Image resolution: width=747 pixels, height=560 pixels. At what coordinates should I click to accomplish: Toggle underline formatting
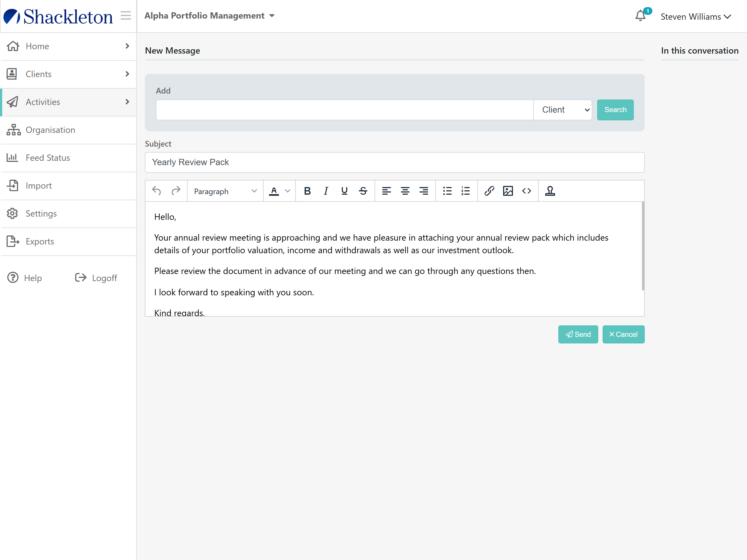pyautogui.click(x=345, y=191)
